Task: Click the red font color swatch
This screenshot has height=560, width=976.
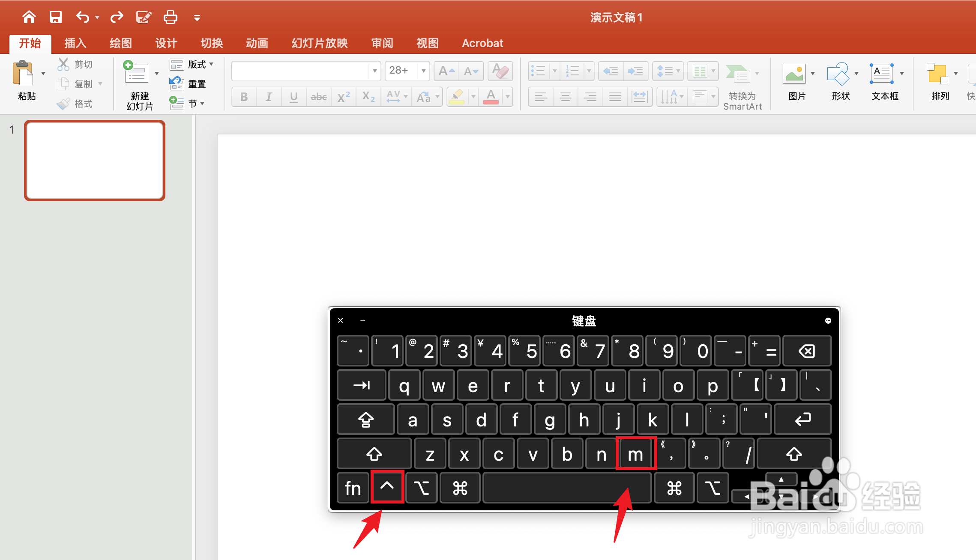Action: click(x=491, y=97)
